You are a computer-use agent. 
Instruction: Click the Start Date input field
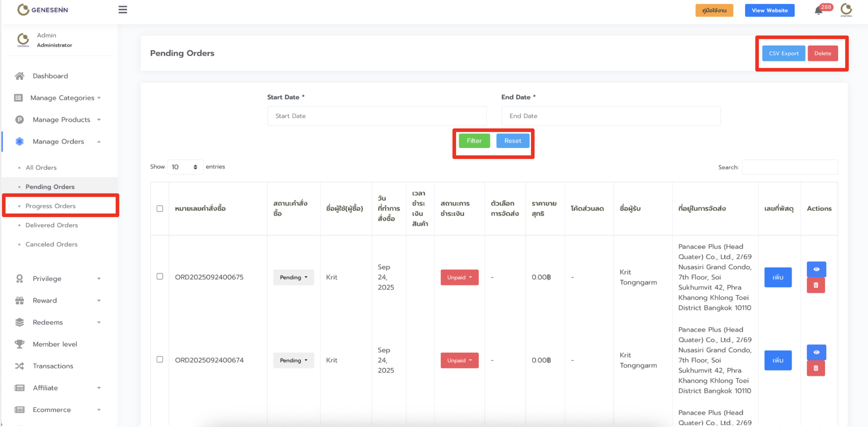[377, 116]
